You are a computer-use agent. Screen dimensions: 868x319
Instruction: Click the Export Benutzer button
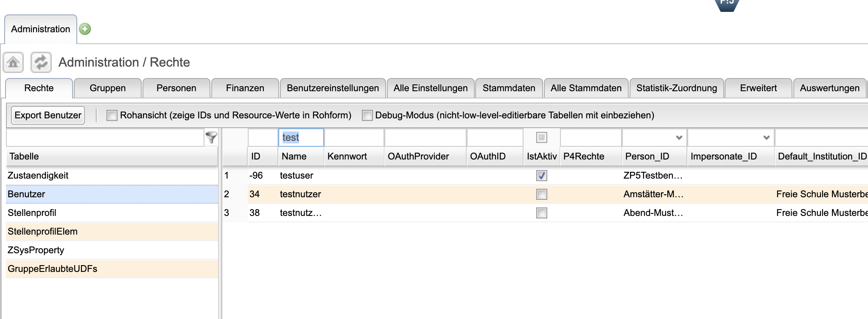(48, 115)
